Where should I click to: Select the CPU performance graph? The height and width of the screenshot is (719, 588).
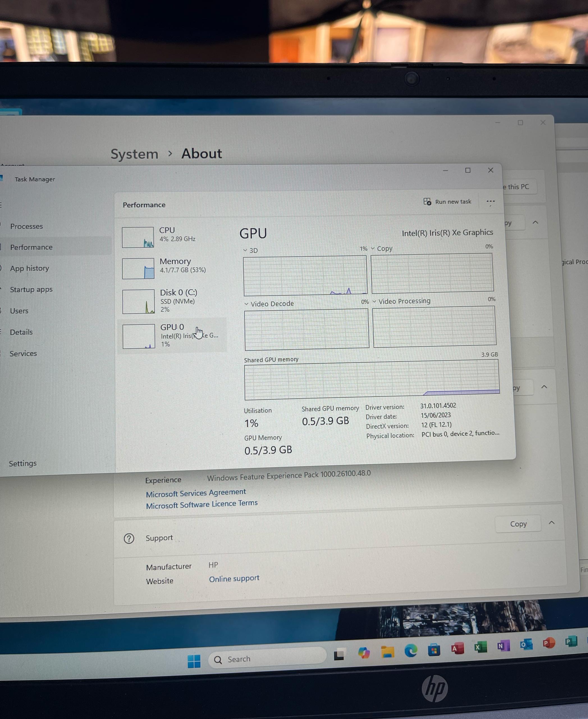click(x=138, y=237)
